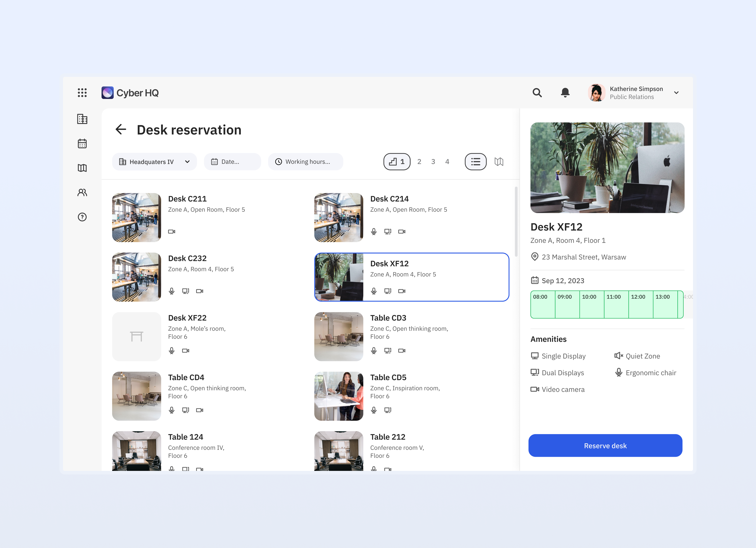Viewport: 756px width, 548px height.
Task: Click the Reserve desk button
Action: 605,446
